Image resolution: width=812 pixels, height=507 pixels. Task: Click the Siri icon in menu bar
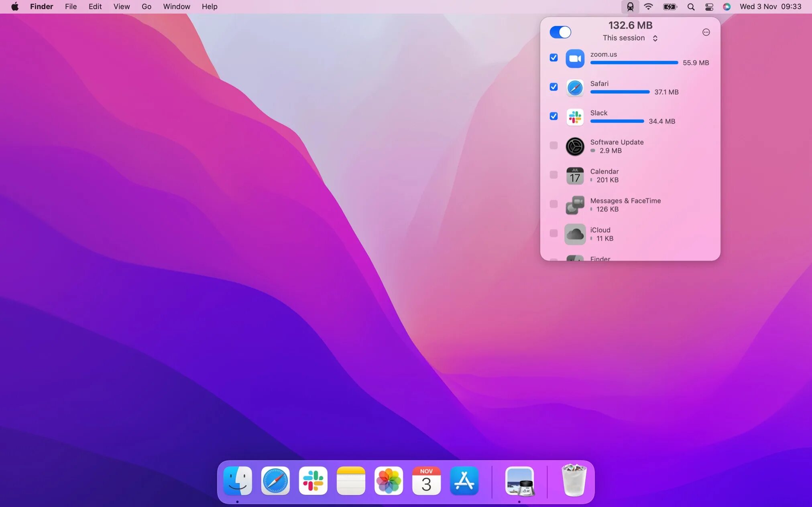[x=727, y=7]
